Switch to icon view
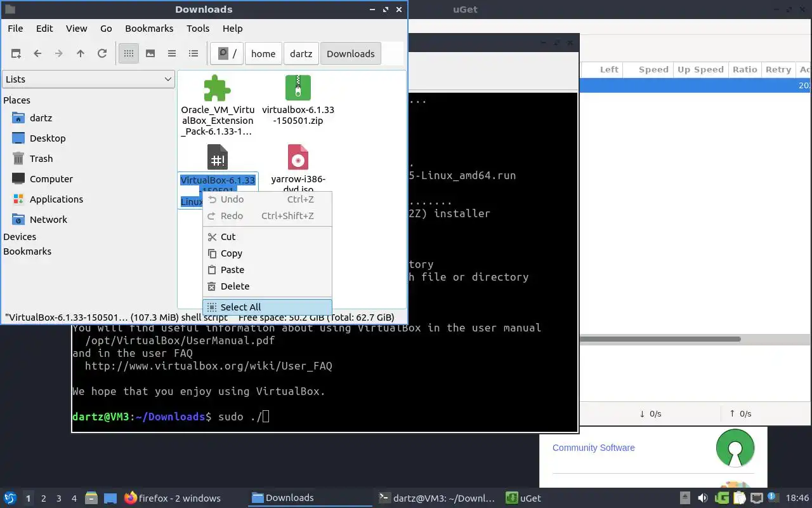Viewport: 812px width, 508px height. [129, 54]
